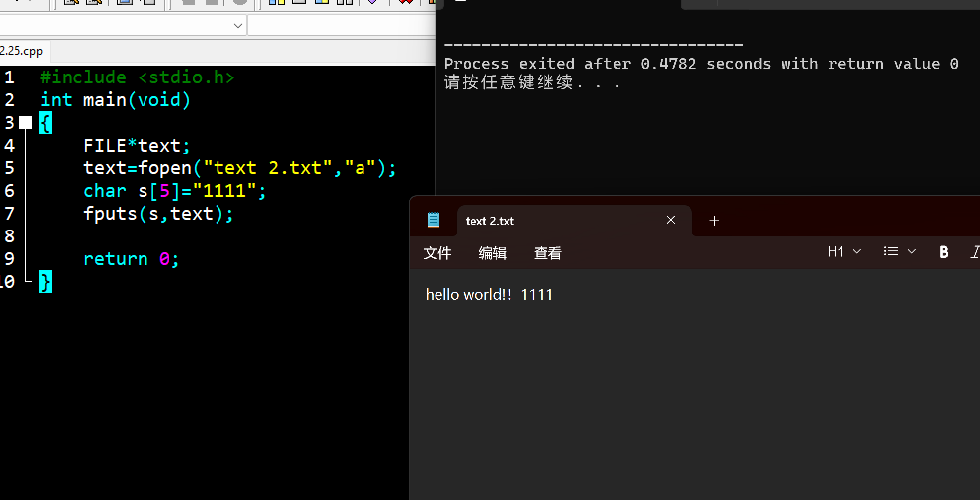
Task: Open the H1 heading dropdown in Notepad
Action: coord(844,252)
